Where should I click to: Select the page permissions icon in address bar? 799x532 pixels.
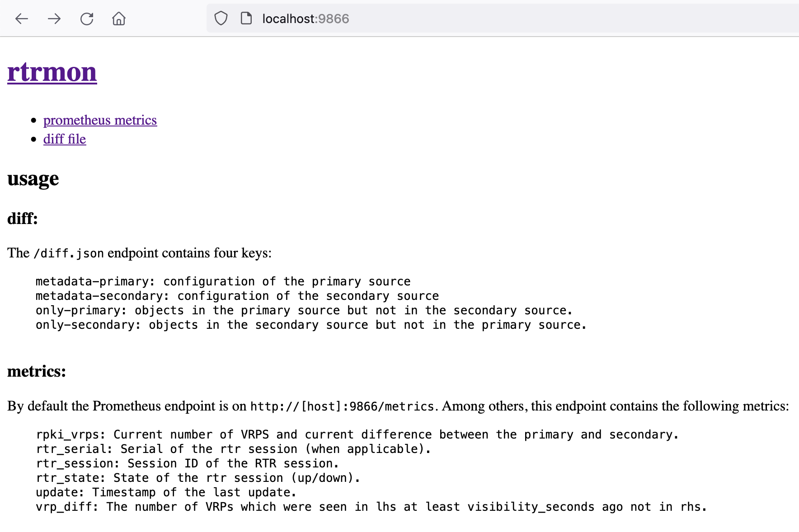point(245,19)
